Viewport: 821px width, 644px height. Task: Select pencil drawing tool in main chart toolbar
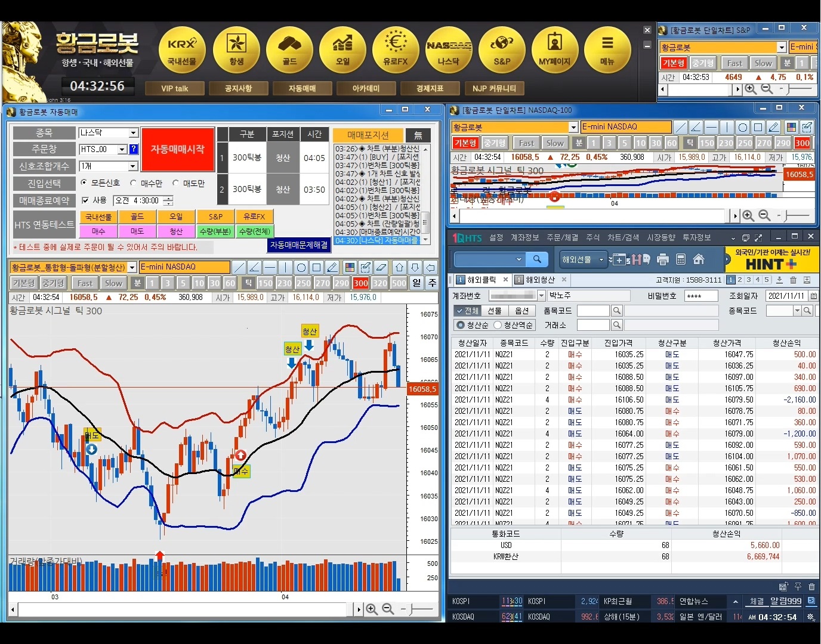tap(332, 267)
